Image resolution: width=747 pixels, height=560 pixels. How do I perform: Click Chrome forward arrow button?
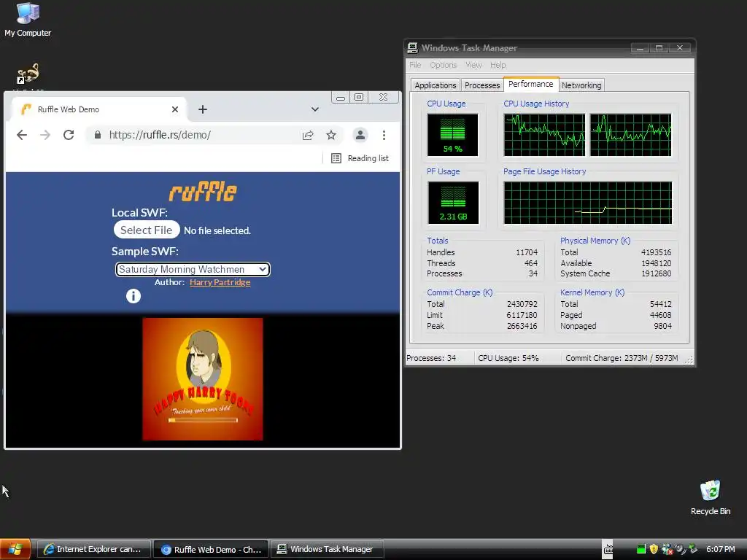coord(45,135)
